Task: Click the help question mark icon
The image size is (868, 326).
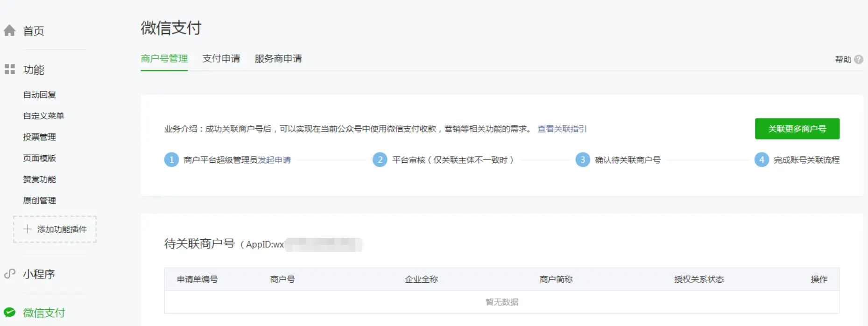Action: tap(859, 59)
